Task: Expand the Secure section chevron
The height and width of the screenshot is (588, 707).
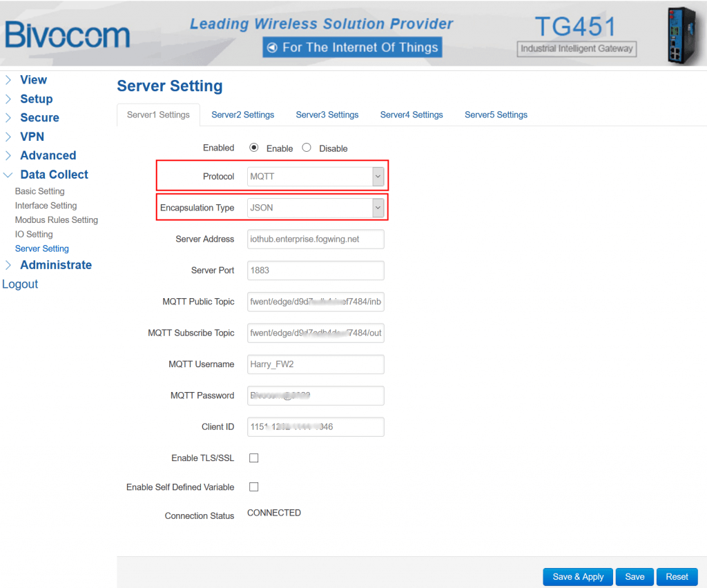Action: coord(9,117)
